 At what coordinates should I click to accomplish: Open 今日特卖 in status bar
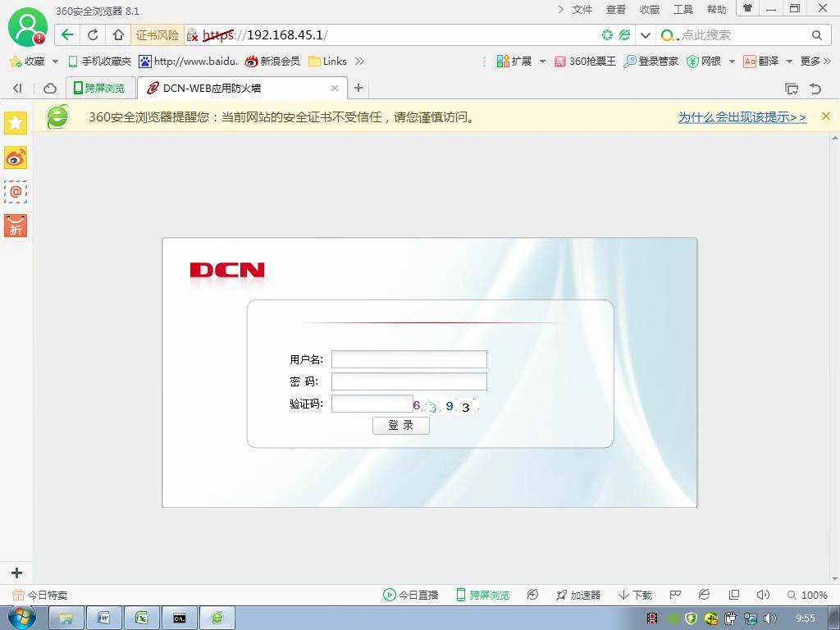(x=40, y=596)
